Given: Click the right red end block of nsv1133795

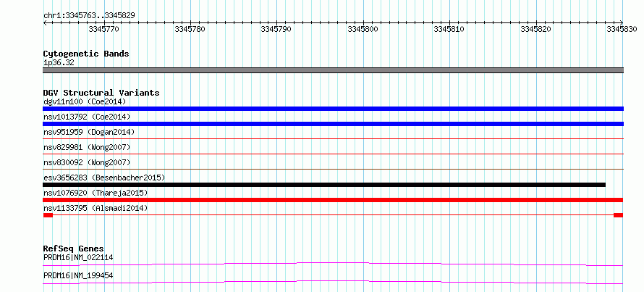Looking at the screenshot, I should click(619, 215).
